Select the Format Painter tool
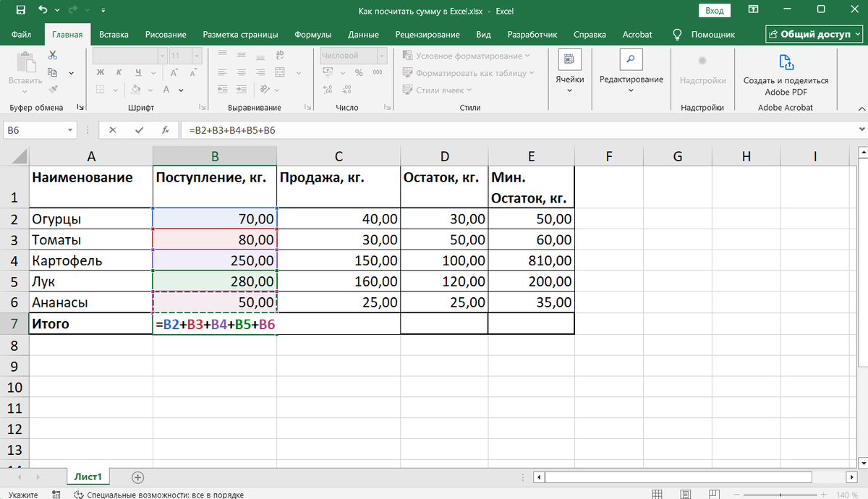 coord(53,89)
